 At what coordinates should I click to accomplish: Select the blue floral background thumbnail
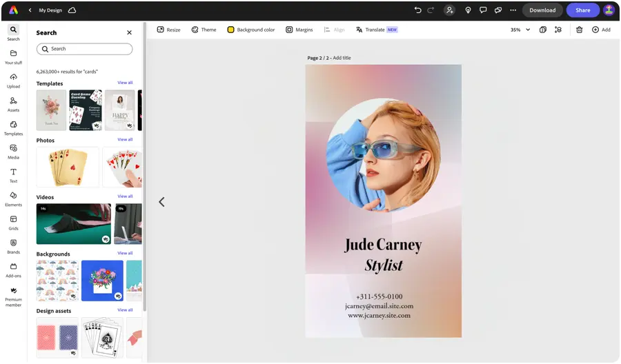pos(102,281)
